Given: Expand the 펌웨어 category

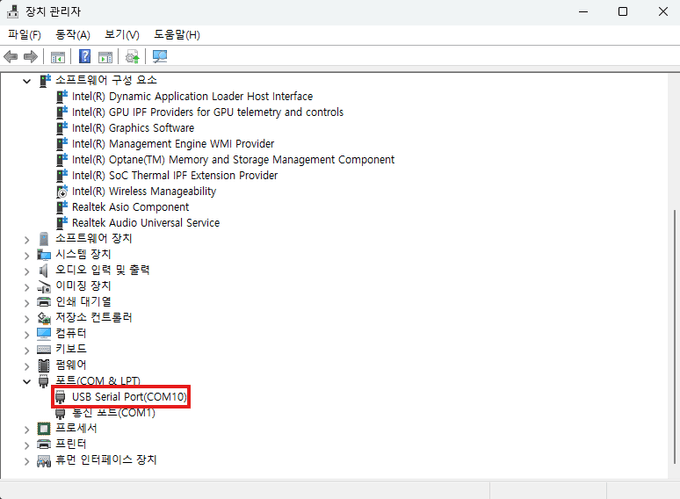Looking at the screenshot, I should [x=27, y=366].
